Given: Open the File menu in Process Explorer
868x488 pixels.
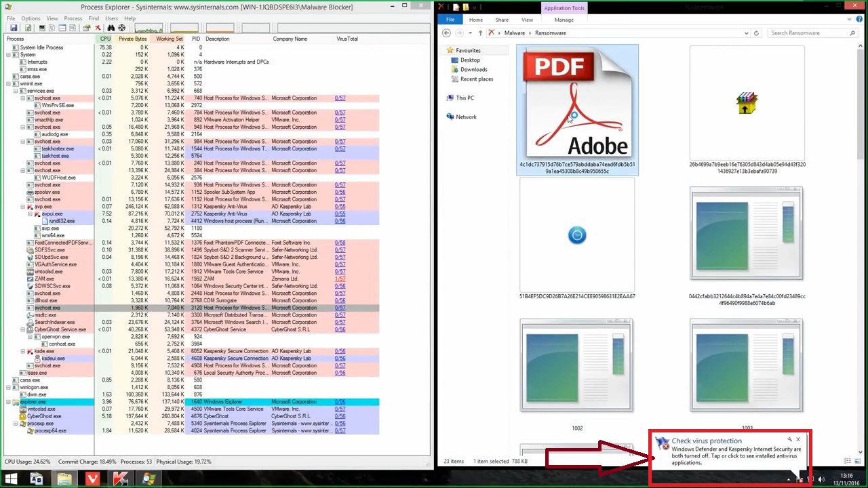Looking at the screenshot, I should (11, 18).
